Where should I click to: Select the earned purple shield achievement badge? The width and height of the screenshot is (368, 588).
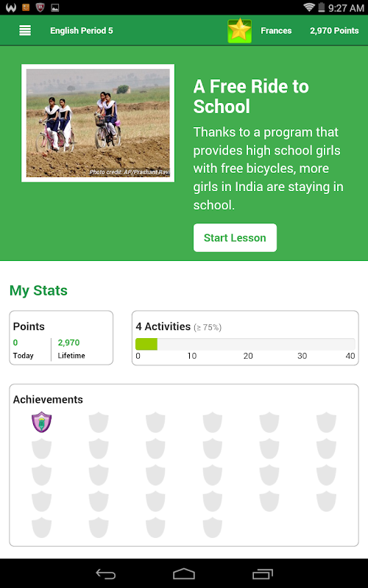pyautogui.click(x=41, y=422)
